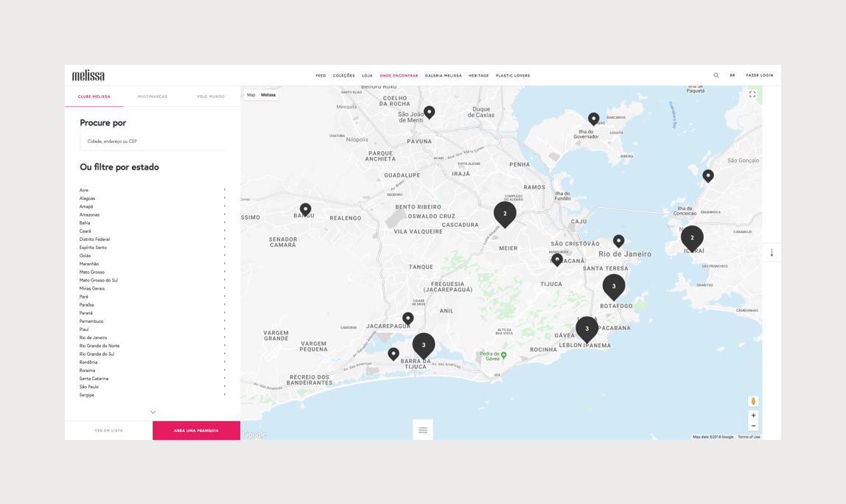Open Plastic Lovers menu item
Viewport: 846px width, 504px height.
[513, 76]
